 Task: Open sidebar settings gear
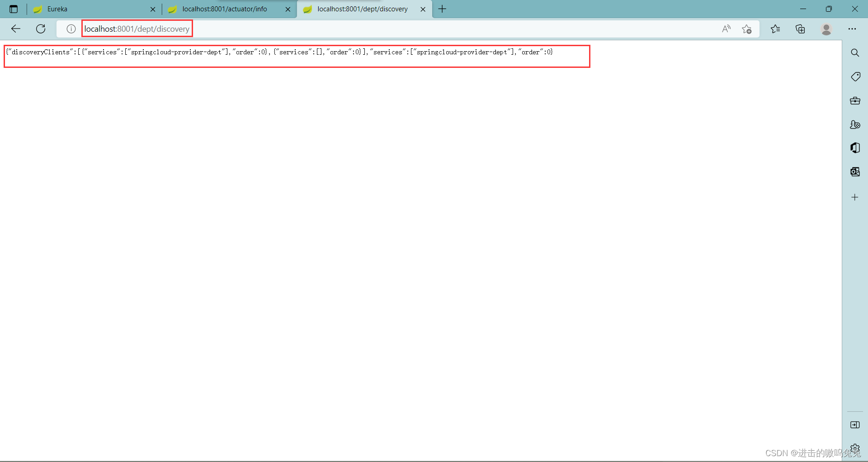point(855,448)
